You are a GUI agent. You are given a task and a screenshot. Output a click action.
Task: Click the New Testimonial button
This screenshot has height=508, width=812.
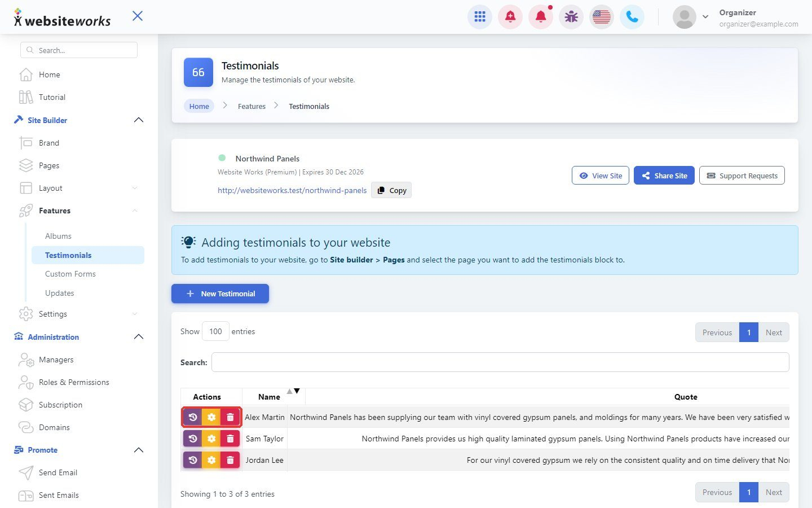tap(220, 294)
